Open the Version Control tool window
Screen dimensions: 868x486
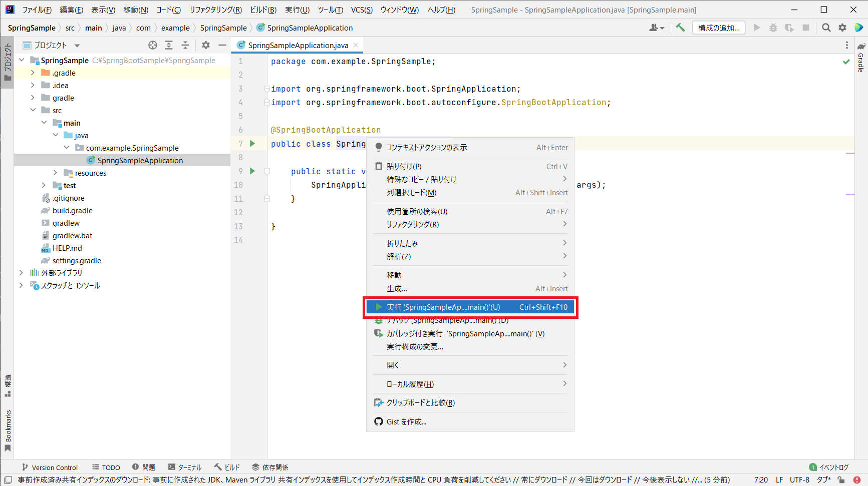pos(50,467)
